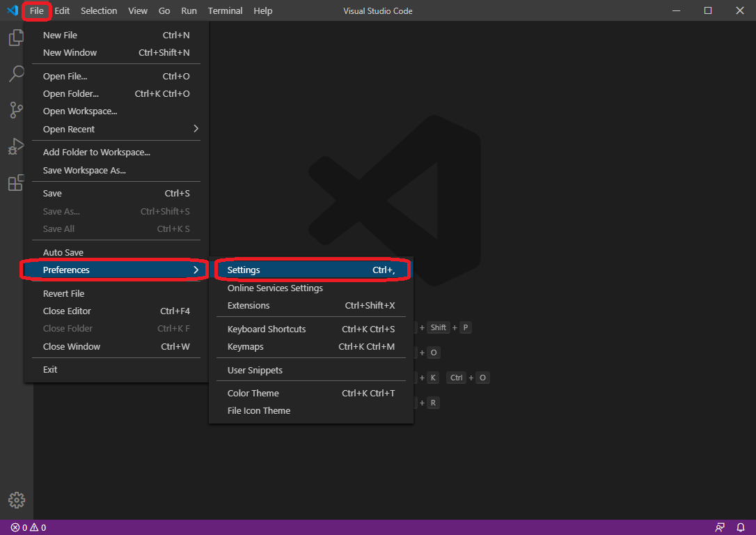The width and height of the screenshot is (756, 535).
Task: Open the Help menu
Action: point(263,10)
